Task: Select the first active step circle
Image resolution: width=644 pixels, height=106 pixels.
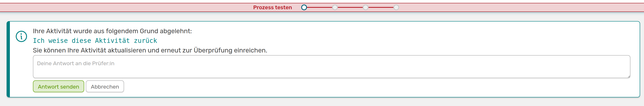Action: point(304,7)
